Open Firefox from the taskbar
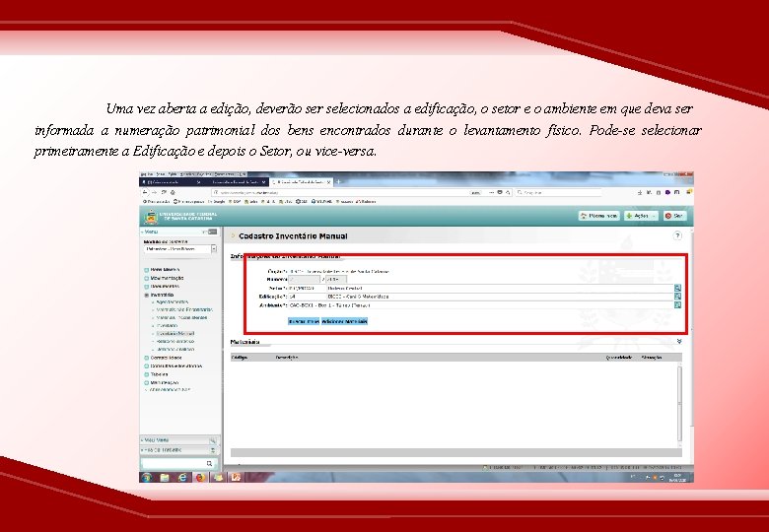The image size is (769, 532). pyautogui.click(x=199, y=477)
